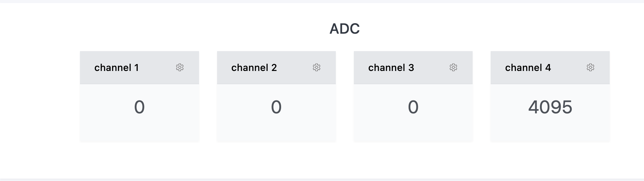The width and height of the screenshot is (644, 181).
Task: Click the "channel 2" title text
Action: [254, 68]
